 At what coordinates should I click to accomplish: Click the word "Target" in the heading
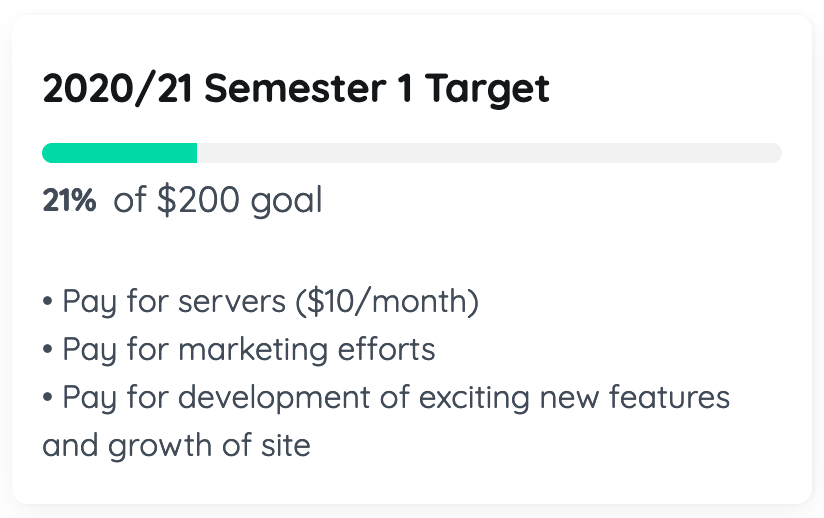click(487, 89)
